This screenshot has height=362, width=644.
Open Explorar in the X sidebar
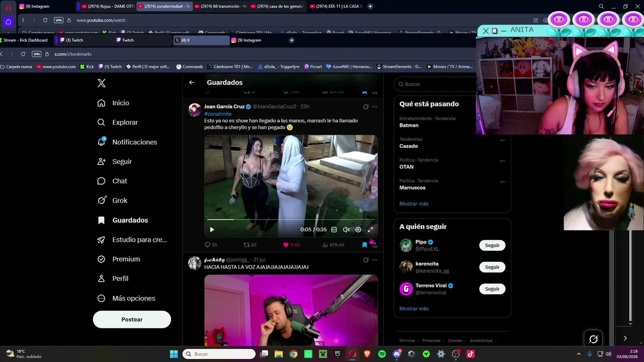(x=117, y=123)
